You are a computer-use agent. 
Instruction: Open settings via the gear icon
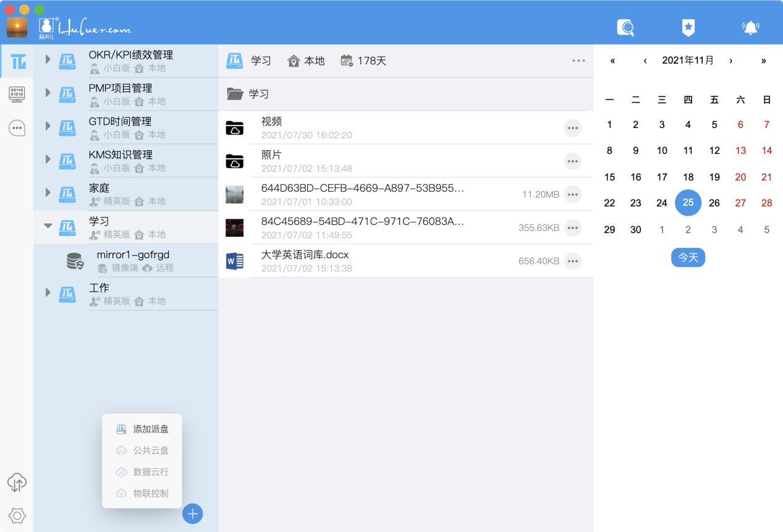tap(17, 515)
